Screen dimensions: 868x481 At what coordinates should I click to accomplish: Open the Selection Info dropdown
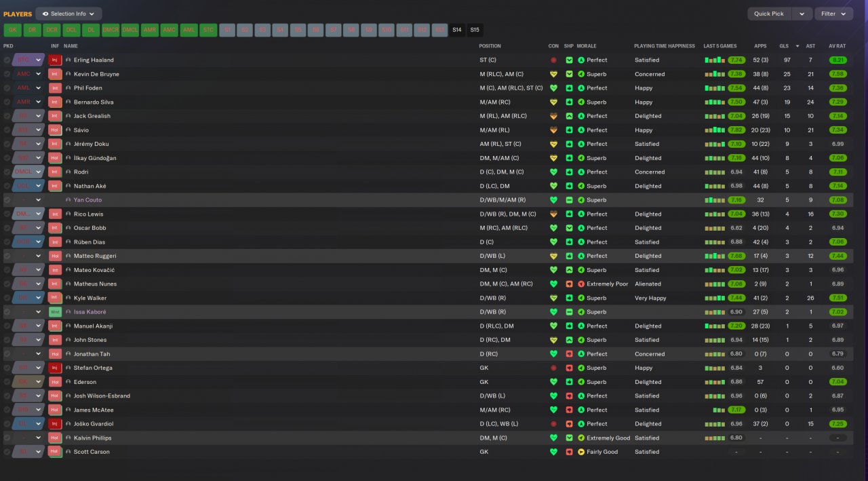pyautogui.click(x=68, y=14)
